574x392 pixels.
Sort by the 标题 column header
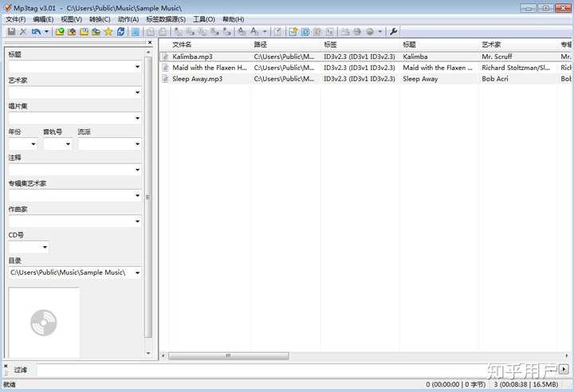[439, 45]
